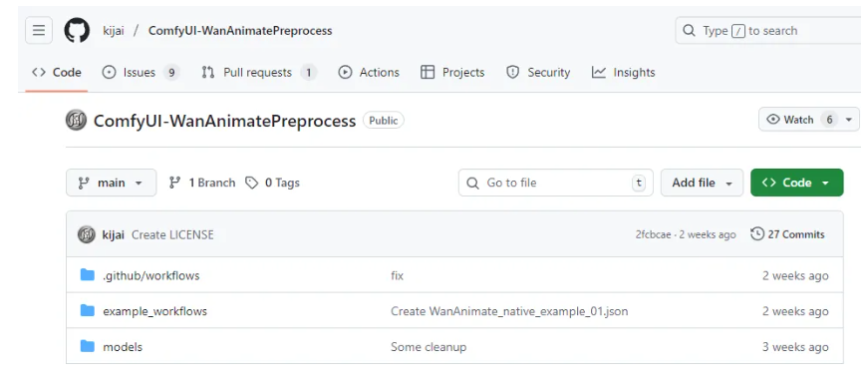
Task: Switch to the Issues tab
Action: (142, 73)
